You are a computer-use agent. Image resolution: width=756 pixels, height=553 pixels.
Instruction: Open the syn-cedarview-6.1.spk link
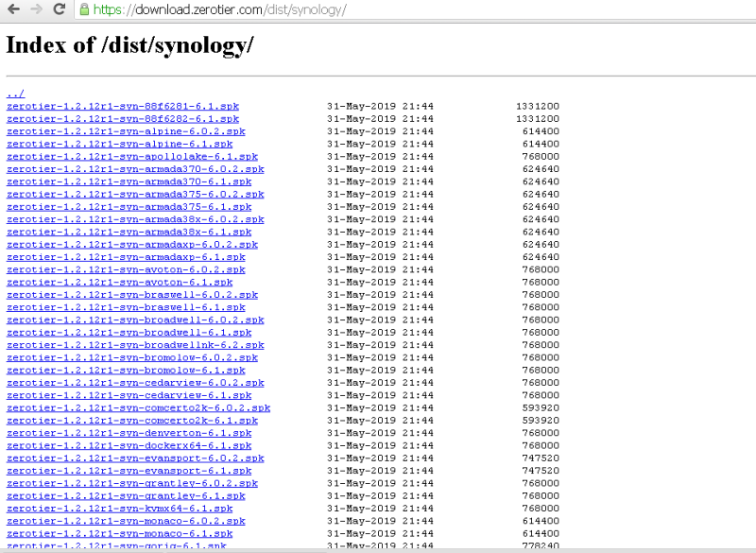pyautogui.click(x=129, y=395)
